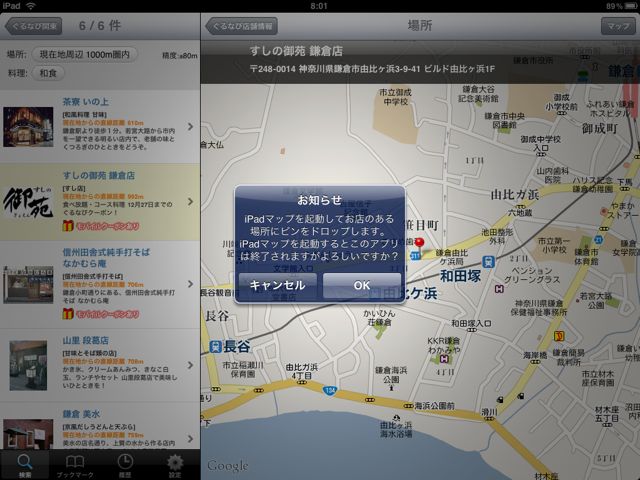Viewport: 640px width, 480px height.
Task: Tap the red map pin on the map
Action: click(419, 244)
